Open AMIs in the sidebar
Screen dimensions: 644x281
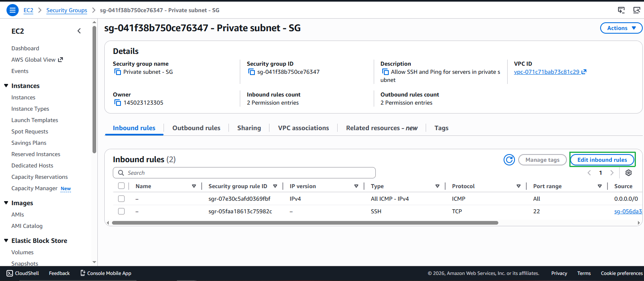tap(17, 215)
